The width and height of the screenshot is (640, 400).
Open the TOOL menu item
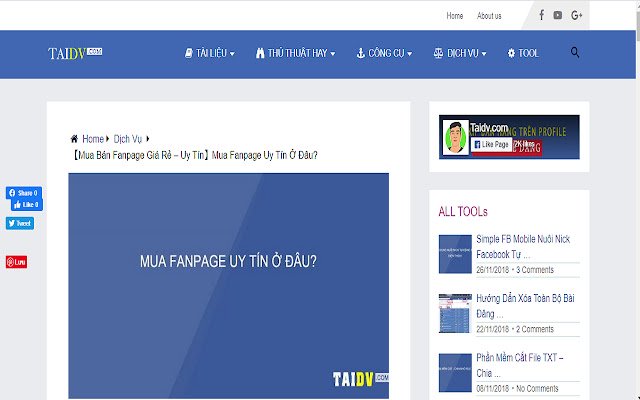(523, 53)
